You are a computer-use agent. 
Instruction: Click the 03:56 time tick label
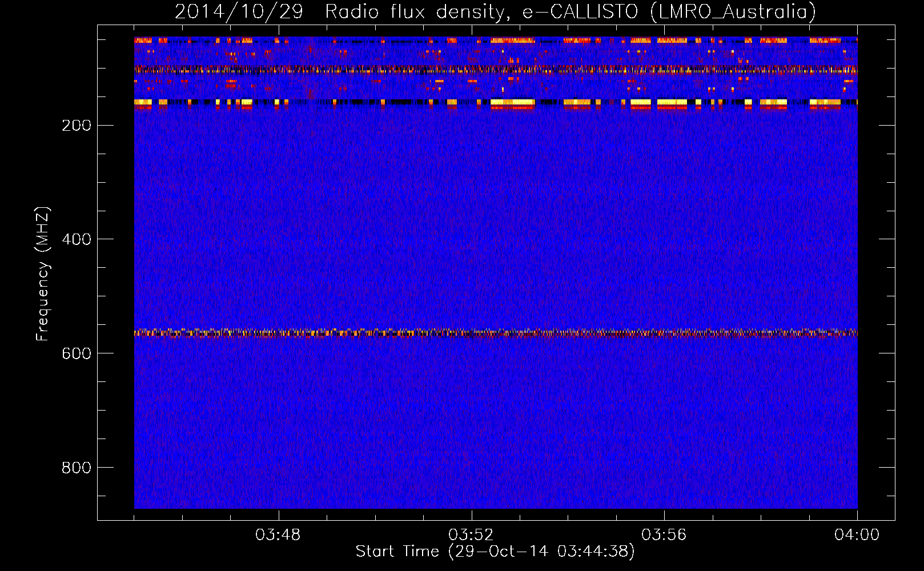[x=664, y=535]
